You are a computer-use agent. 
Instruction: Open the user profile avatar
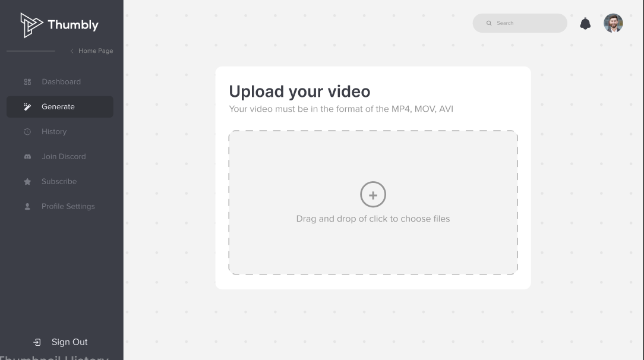coord(613,23)
